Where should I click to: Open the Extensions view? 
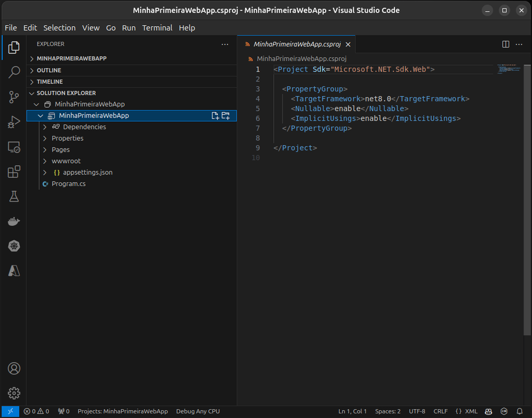pos(14,172)
